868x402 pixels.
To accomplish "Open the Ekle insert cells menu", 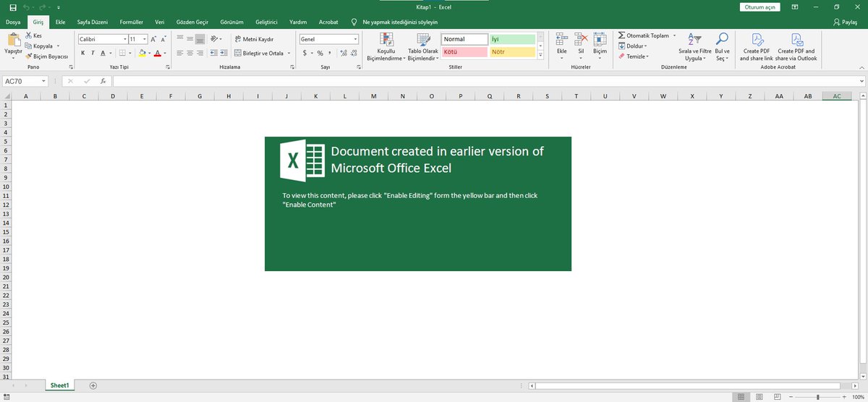I will pos(561,47).
